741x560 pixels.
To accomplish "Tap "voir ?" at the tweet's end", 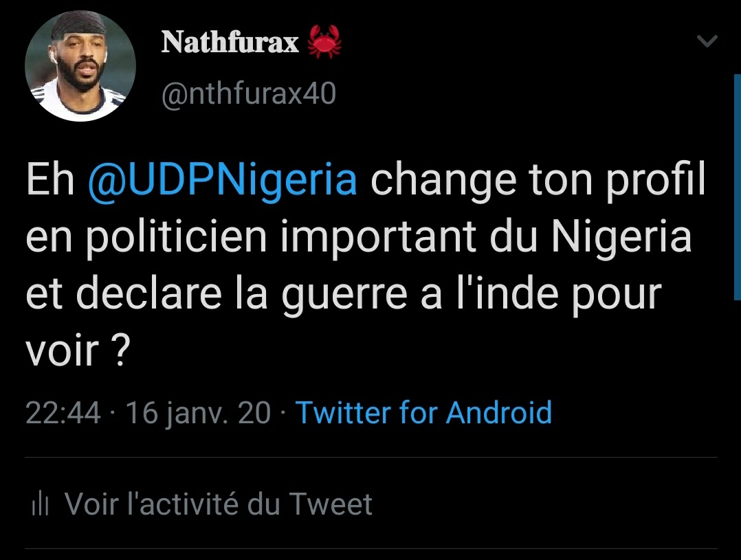I will click(78, 352).
